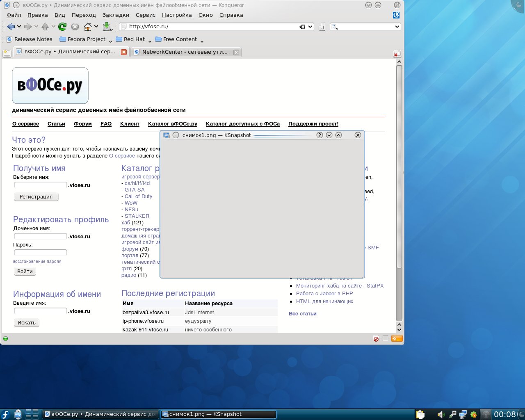The height and width of the screenshot is (420, 525).
Task: Open the RSS feed icon in status bar
Action: point(397,338)
